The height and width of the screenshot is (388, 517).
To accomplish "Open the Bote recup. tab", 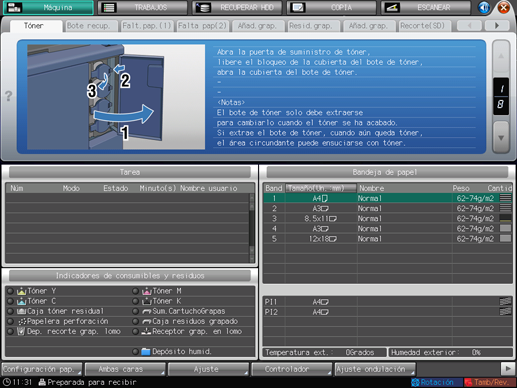I will (91, 26).
